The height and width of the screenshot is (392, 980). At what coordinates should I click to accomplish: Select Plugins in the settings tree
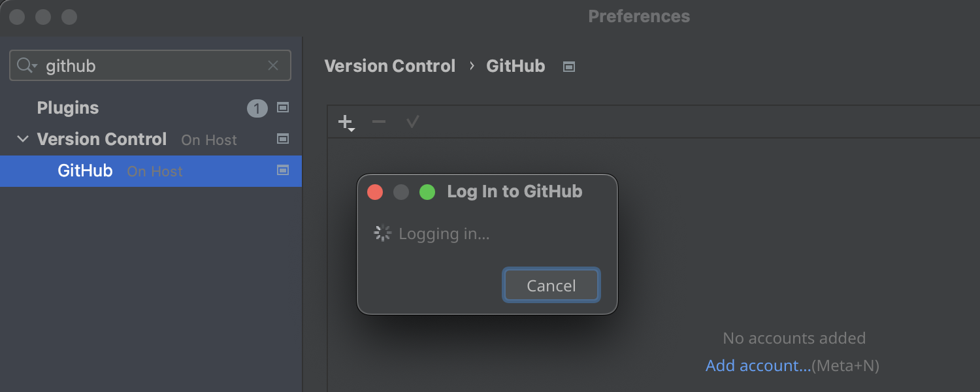pyautogui.click(x=68, y=108)
